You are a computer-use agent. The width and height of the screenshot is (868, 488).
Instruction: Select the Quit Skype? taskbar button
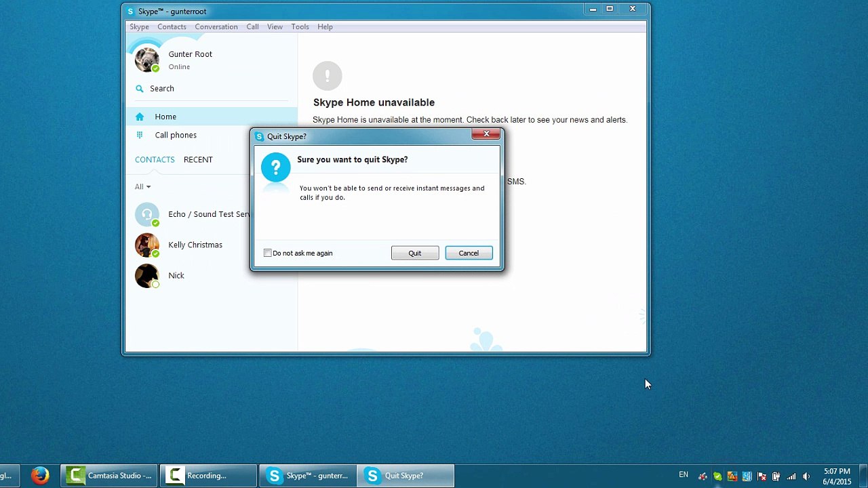pos(406,475)
